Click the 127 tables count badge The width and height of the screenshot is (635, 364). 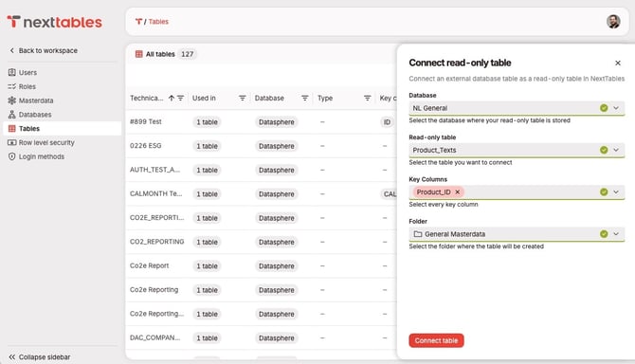[x=187, y=54]
